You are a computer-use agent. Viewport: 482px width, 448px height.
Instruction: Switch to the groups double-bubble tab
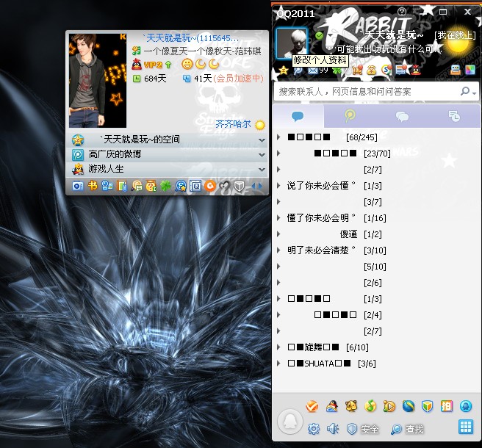click(402, 117)
